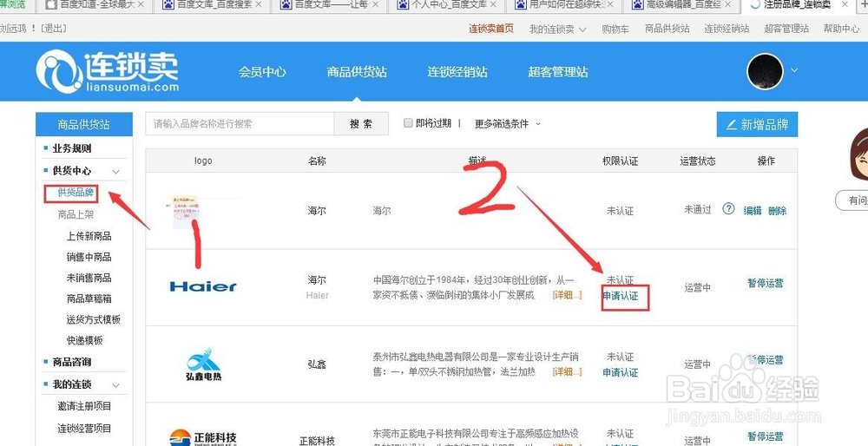Open 帮助中心 link
868x446 pixels.
841,29
